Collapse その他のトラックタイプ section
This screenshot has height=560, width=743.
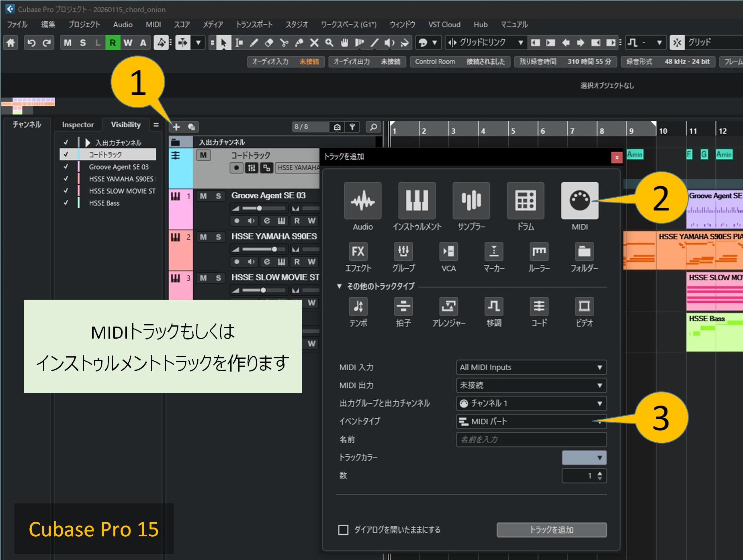[x=339, y=286]
